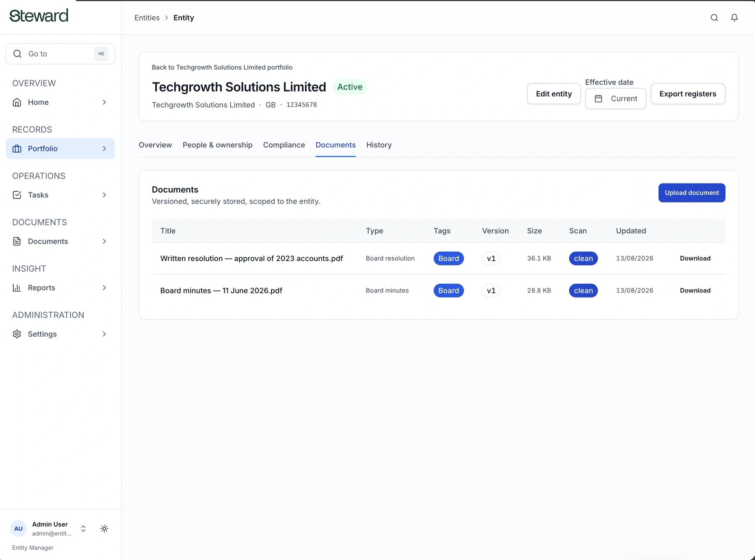Click the Entities breadcrumb link

[x=147, y=18]
